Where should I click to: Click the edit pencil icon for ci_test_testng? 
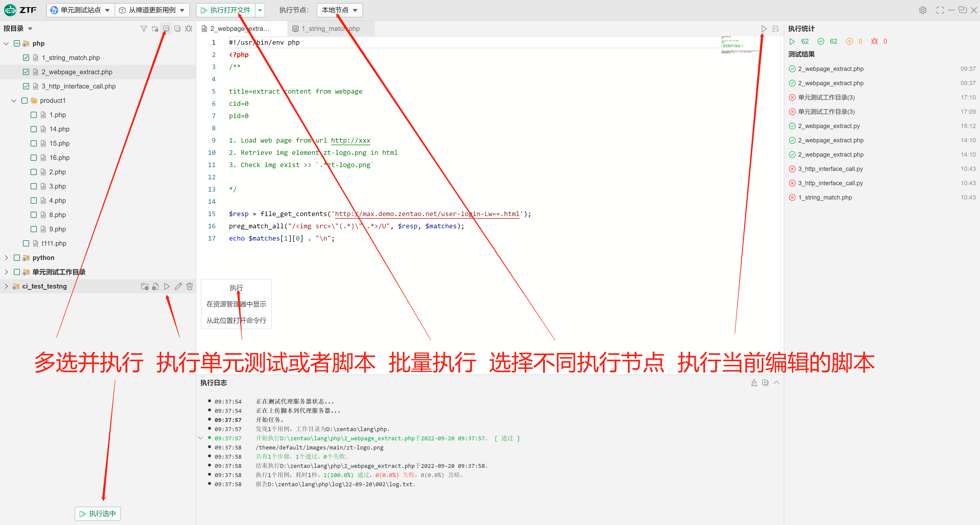coord(178,286)
